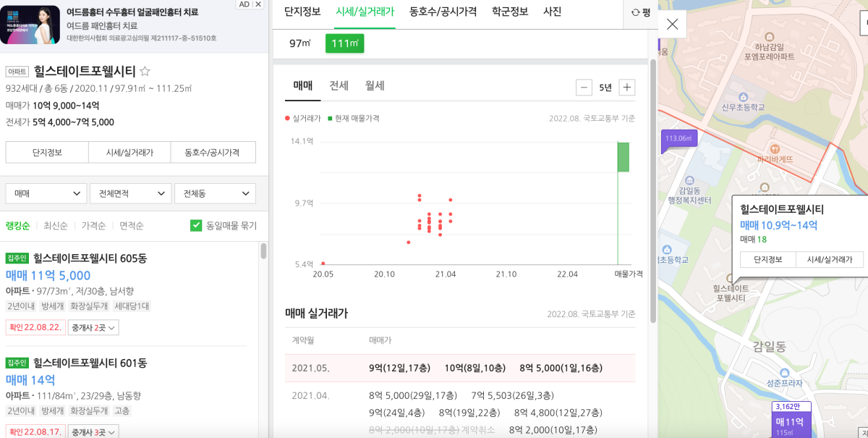Expand 중개사 2곳 dropdown for 605동

pyautogui.click(x=94, y=327)
